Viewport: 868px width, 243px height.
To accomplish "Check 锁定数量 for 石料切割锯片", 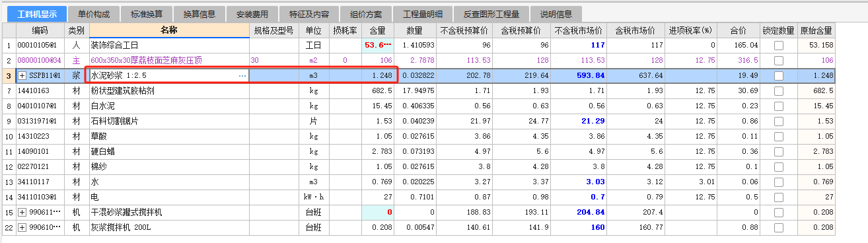I will point(779,121).
